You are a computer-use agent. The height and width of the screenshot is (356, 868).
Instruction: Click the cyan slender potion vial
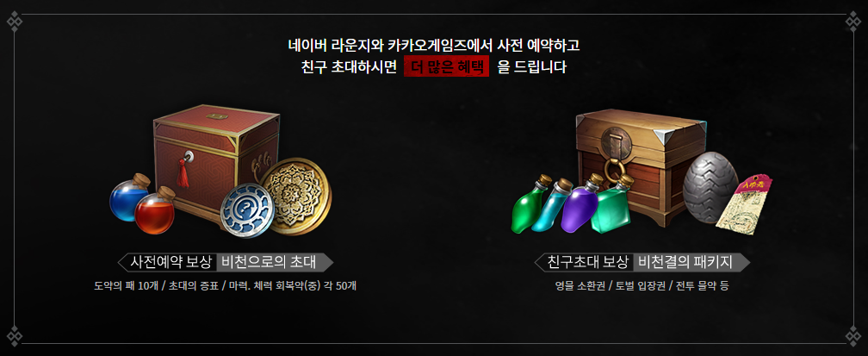[554, 204]
